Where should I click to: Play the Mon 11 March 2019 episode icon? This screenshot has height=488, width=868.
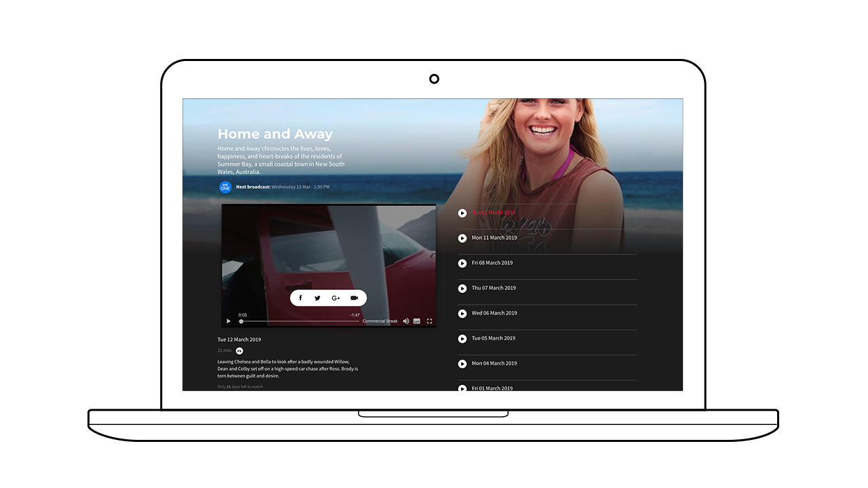pyautogui.click(x=462, y=238)
